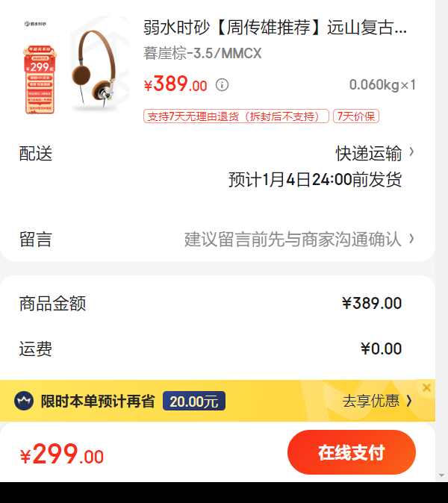Image resolution: width=448 pixels, height=503 pixels.
Task: Expand delivery options via the 快递运输 chevron
Action: pyautogui.click(x=411, y=151)
